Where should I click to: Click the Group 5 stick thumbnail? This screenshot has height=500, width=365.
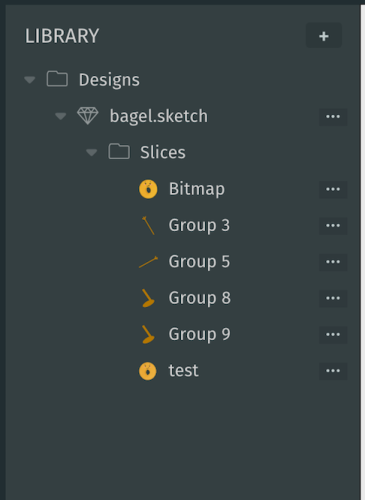point(148,262)
